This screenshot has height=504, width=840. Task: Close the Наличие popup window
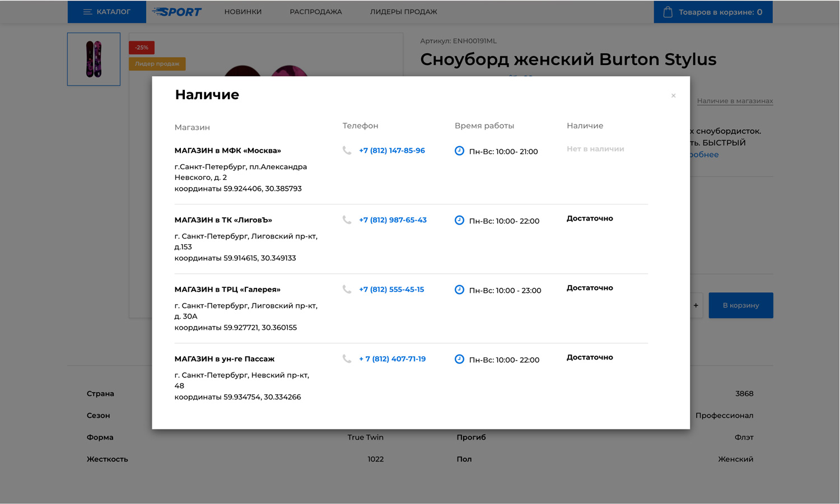673,96
